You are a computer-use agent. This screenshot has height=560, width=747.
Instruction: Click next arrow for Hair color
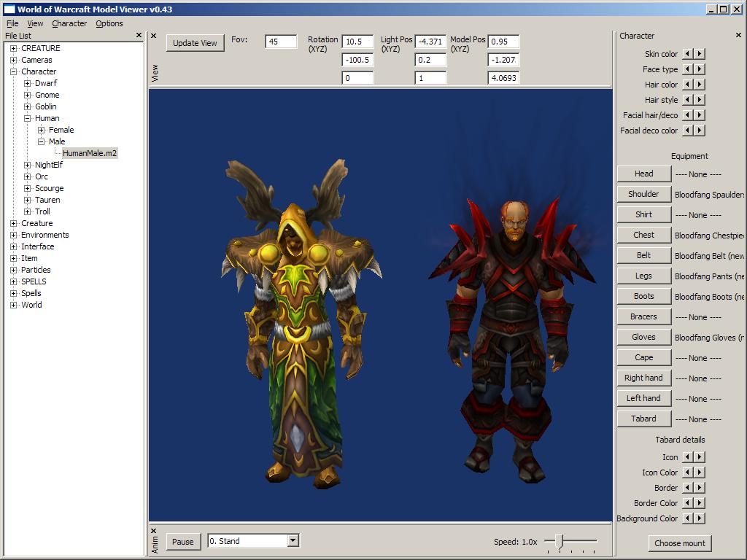[700, 85]
